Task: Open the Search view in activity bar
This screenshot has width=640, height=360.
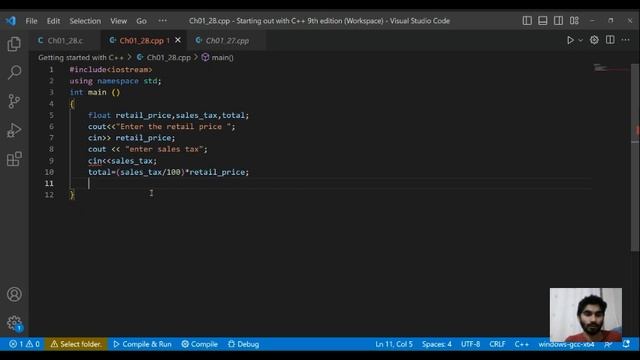Action: pyautogui.click(x=14, y=73)
